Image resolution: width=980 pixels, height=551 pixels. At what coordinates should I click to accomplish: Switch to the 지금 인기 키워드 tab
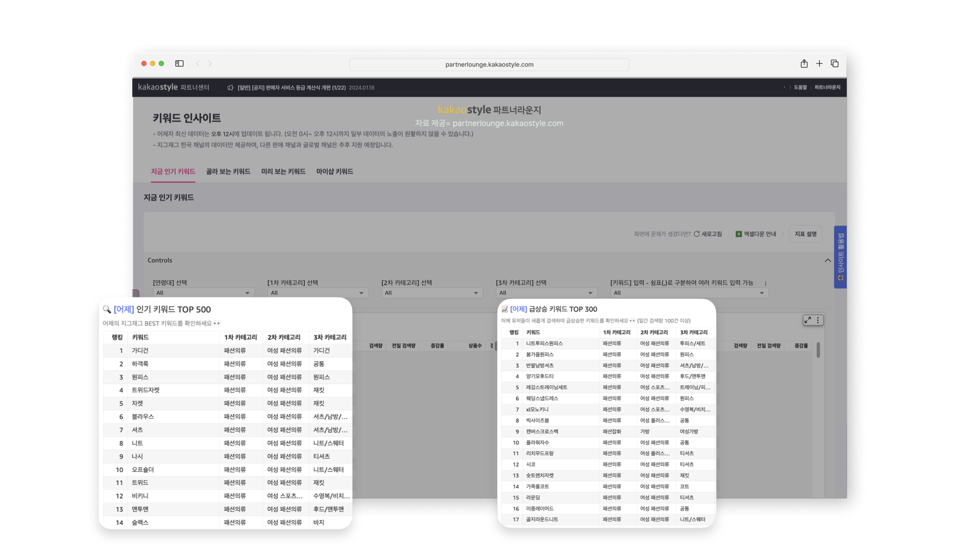[173, 172]
